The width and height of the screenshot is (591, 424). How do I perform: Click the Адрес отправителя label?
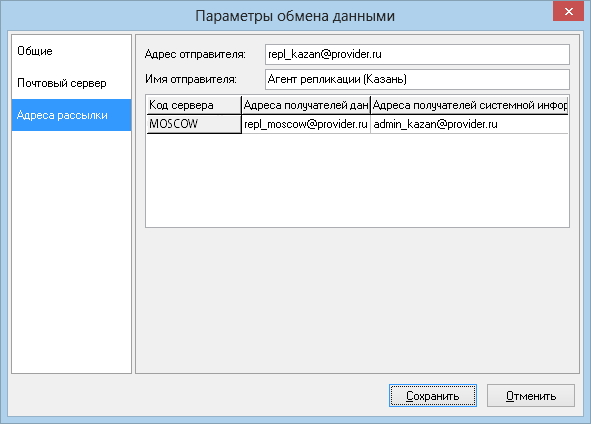tap(195, 54)
